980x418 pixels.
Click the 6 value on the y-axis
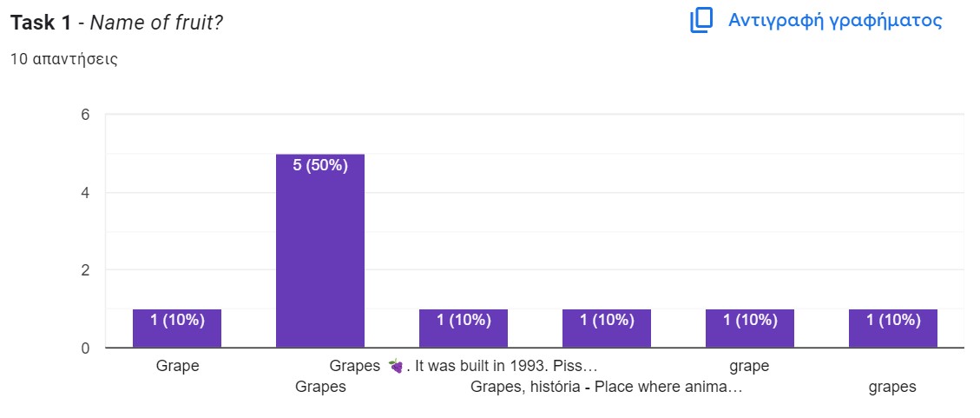click(x=86, y=114)
